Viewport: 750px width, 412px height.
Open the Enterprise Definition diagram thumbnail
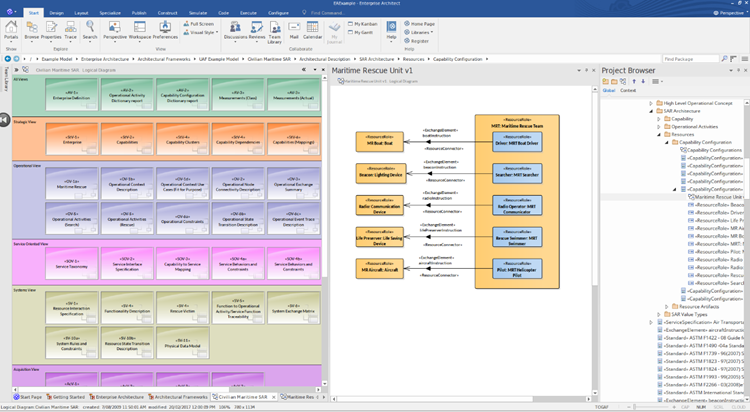point(71,95)
